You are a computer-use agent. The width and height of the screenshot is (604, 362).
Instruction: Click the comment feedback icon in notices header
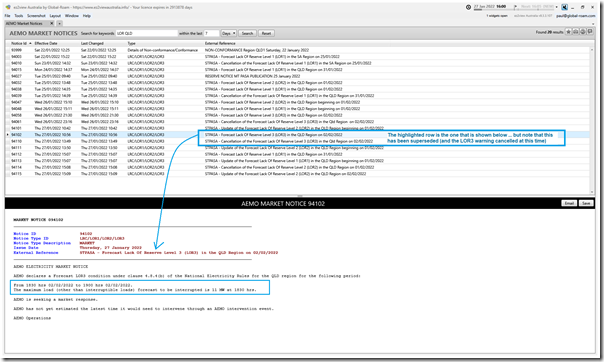click(590, 32)
